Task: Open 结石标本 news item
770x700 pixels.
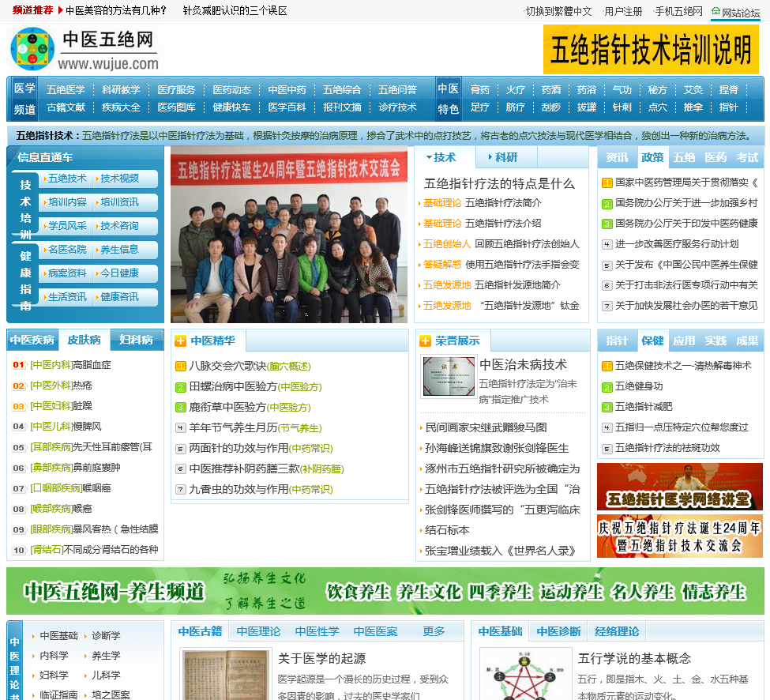Action: click(447, 530)
